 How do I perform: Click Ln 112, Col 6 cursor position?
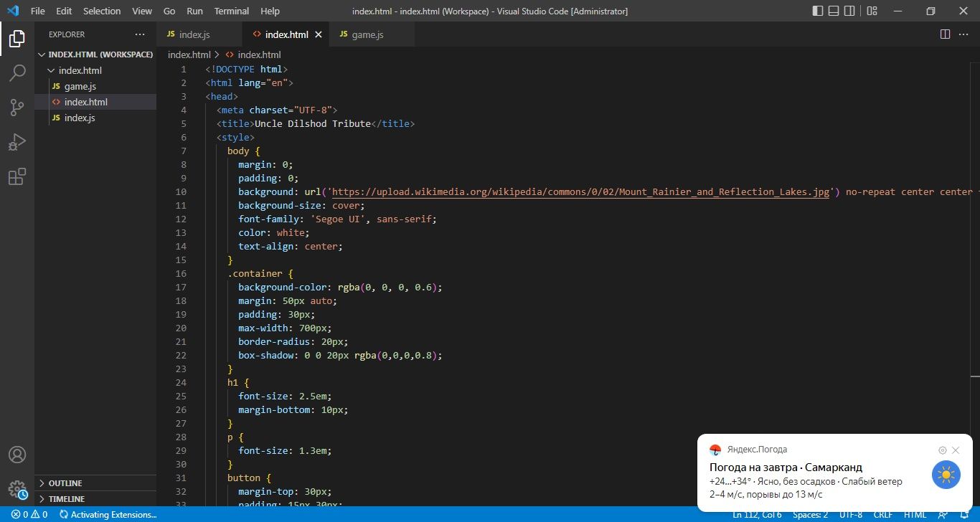pos(757,515)
